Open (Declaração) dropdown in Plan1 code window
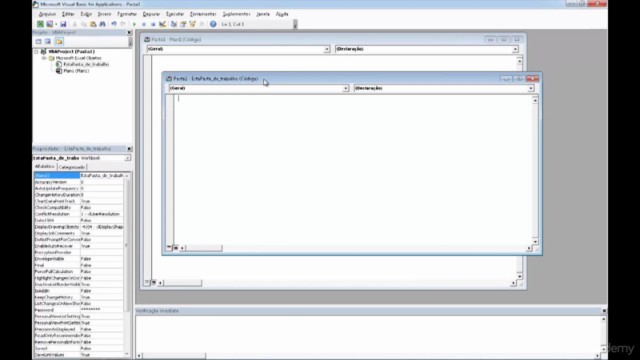640x360 pixels. (x=515, y=49)
